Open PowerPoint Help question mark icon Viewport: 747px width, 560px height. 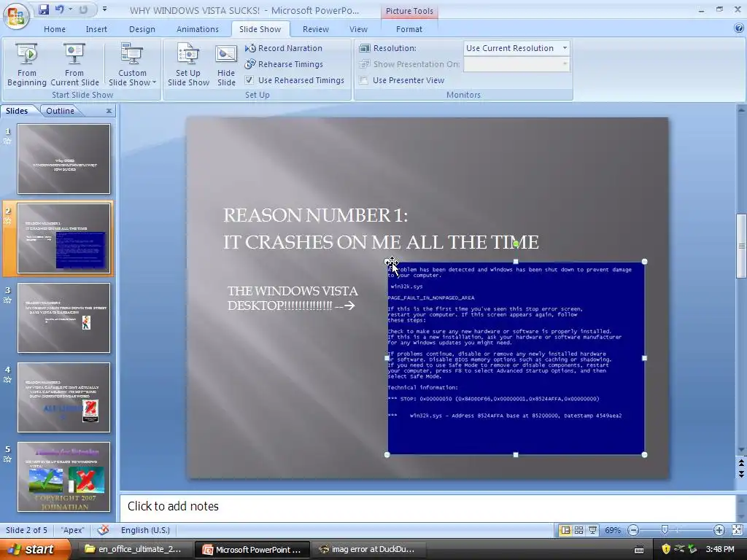pos(739,28)
